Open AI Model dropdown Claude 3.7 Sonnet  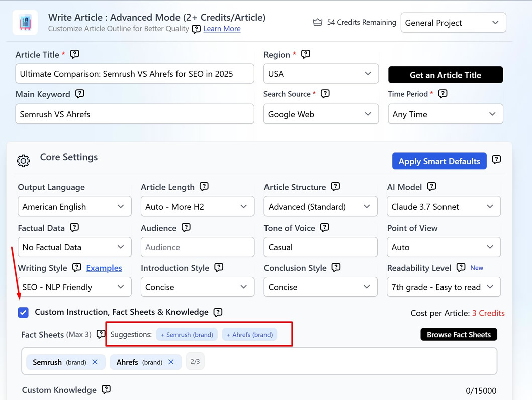click(444, 207)
